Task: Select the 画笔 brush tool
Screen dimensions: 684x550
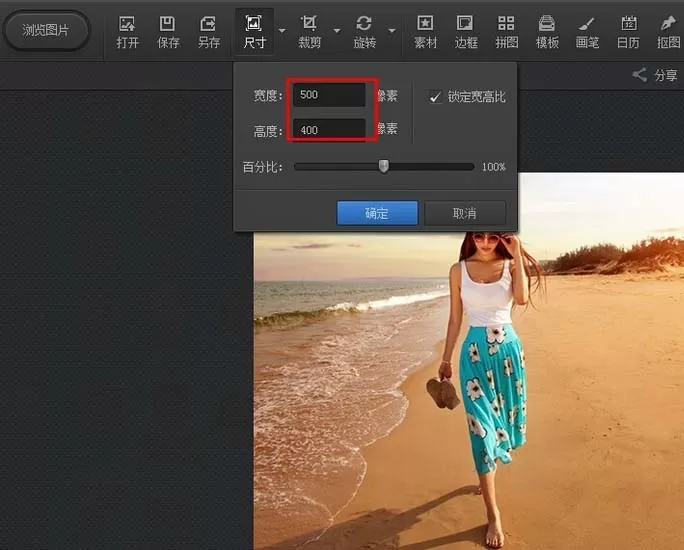Action: (x=587, y=32)
